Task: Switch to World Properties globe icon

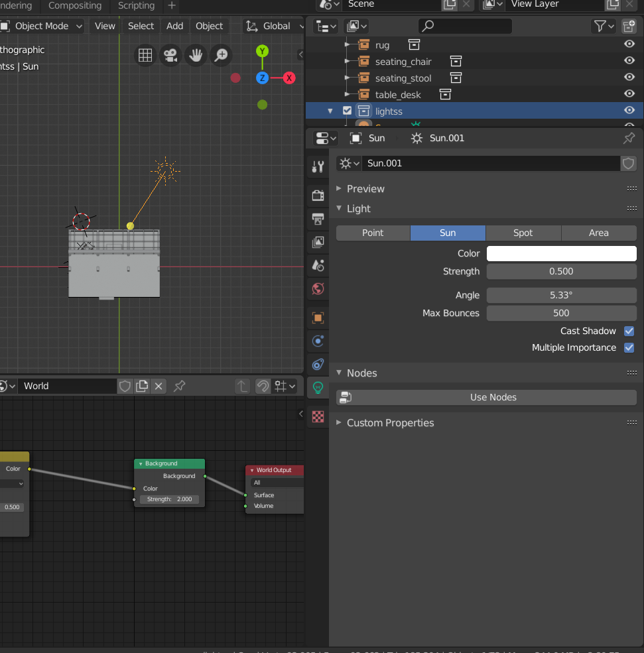Action: (x=318, y=289)
